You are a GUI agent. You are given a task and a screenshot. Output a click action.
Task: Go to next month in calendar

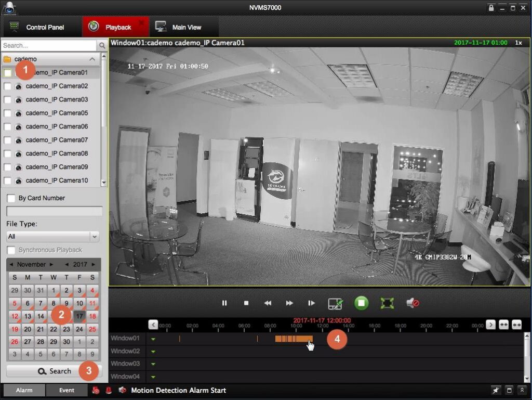[x=51, y=265]
